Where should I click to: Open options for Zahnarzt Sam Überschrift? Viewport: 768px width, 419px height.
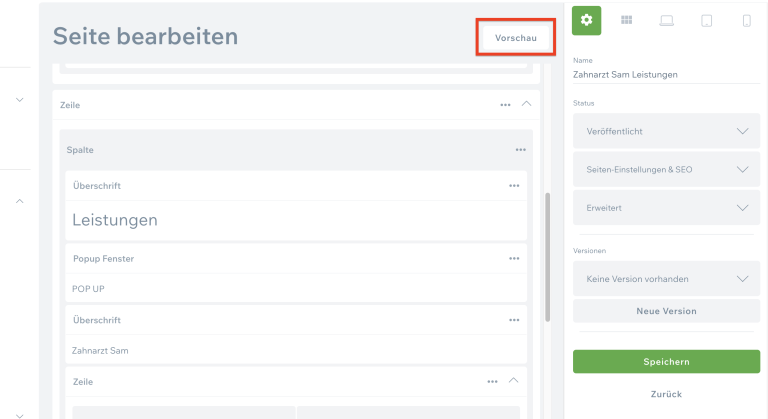(x=514, y=320)
